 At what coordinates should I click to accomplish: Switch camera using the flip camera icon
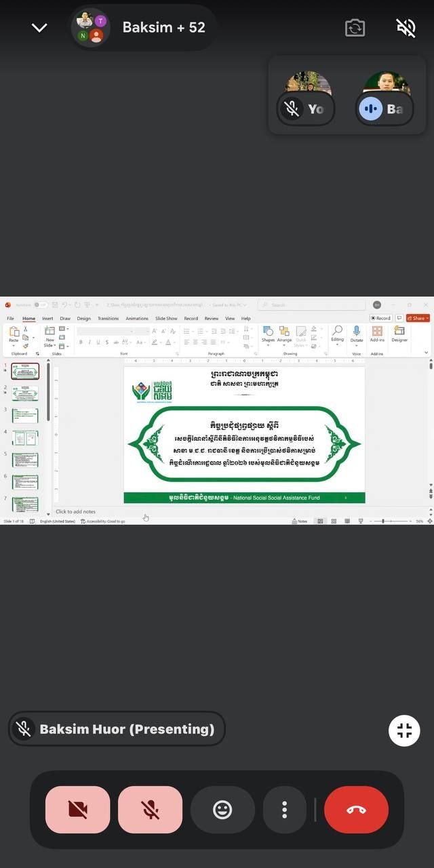coord(355,28)
